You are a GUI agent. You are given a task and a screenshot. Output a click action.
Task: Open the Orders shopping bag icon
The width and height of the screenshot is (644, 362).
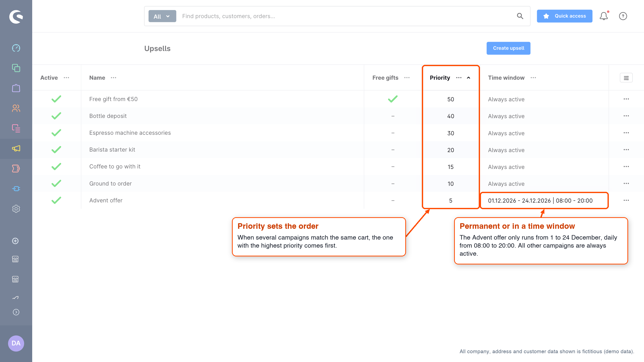(x=16, y=88)
